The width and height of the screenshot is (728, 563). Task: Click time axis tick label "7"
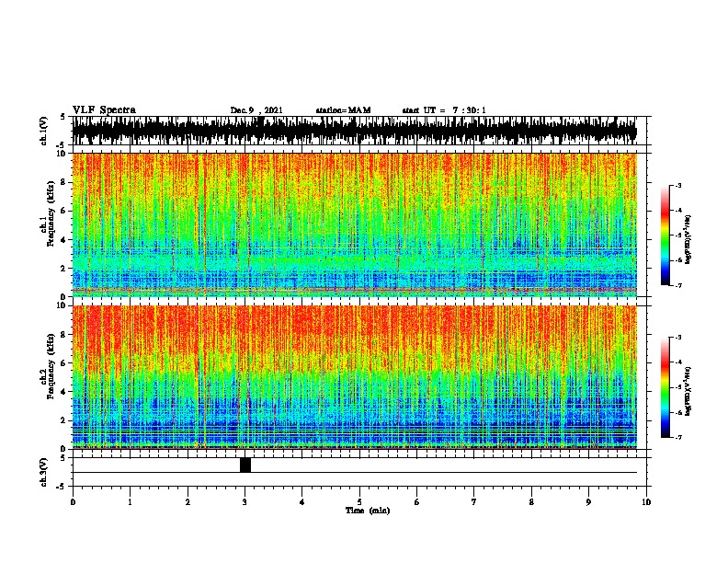474,502
